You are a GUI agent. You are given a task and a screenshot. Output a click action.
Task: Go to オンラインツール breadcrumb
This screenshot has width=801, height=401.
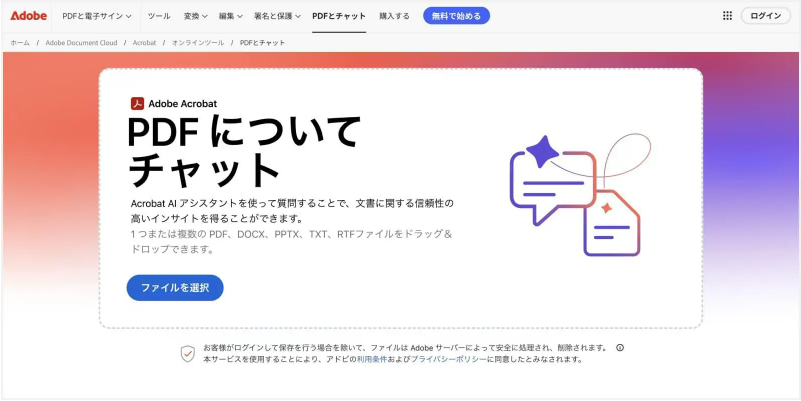coord(198,43)
